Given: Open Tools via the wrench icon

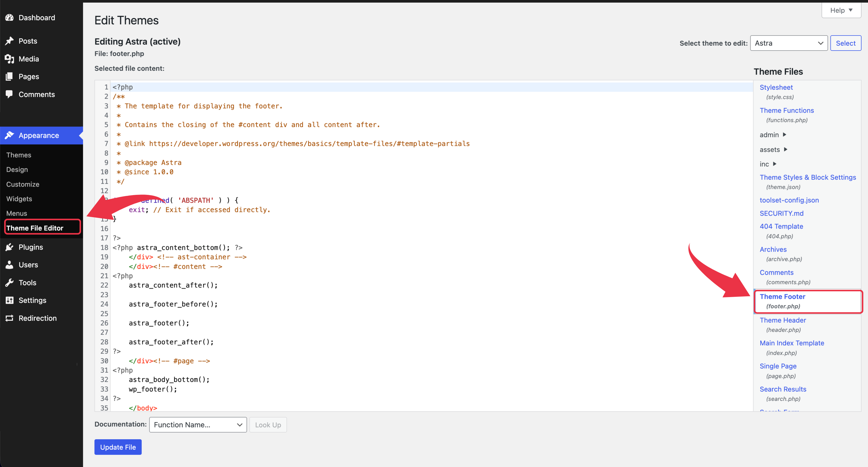Looking at the screenshot, I should coord(9,283).
